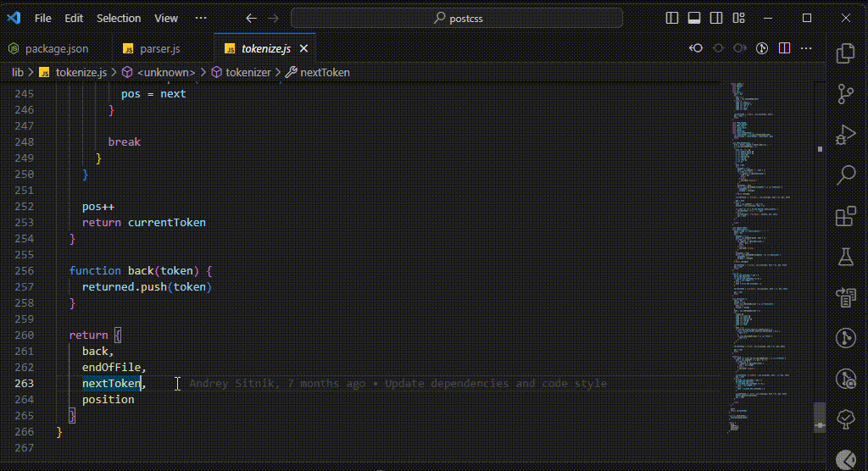Click the VS Code logo icon
The width and height of the screenshot is (868, 471).
point(14,18)
